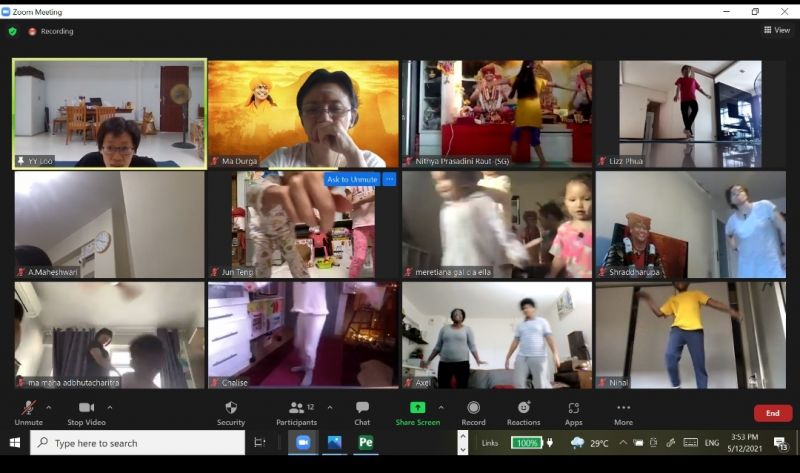Screen dimensions: 800x473
Task: Open the View layout menu
Action: 776,30
